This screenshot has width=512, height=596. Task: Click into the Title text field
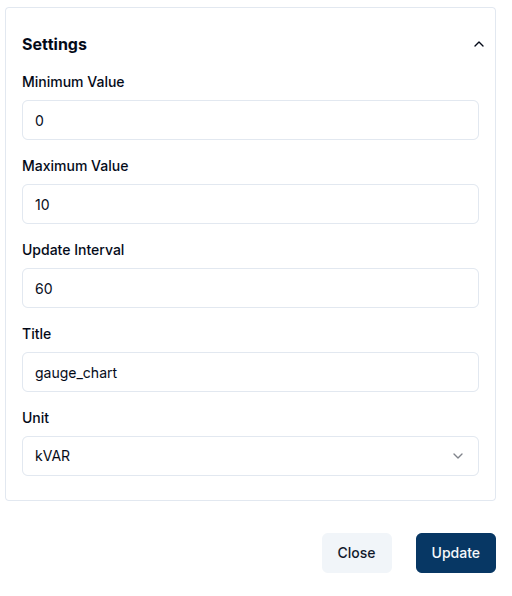(x=250, y=372)
